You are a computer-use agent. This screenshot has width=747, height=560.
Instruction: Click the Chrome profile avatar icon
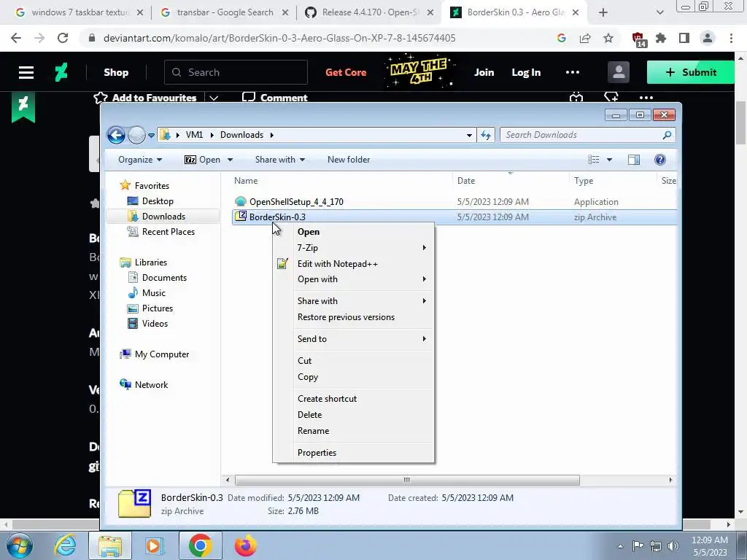(x=708, y=38)
